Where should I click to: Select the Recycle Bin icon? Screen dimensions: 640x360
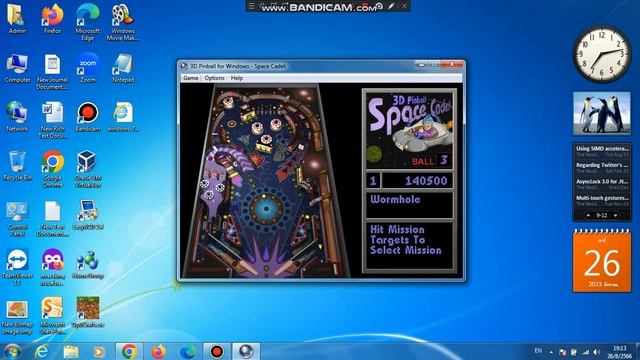17,166
